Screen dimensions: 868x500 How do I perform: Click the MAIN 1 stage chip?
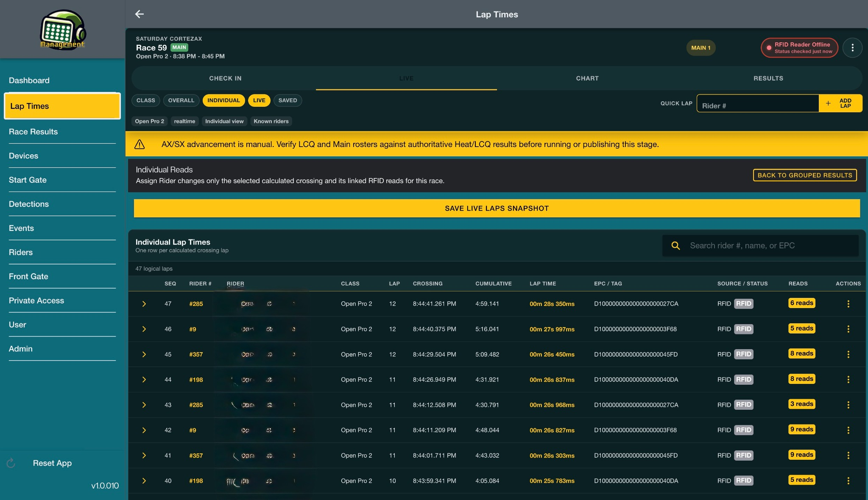[701, 48]
